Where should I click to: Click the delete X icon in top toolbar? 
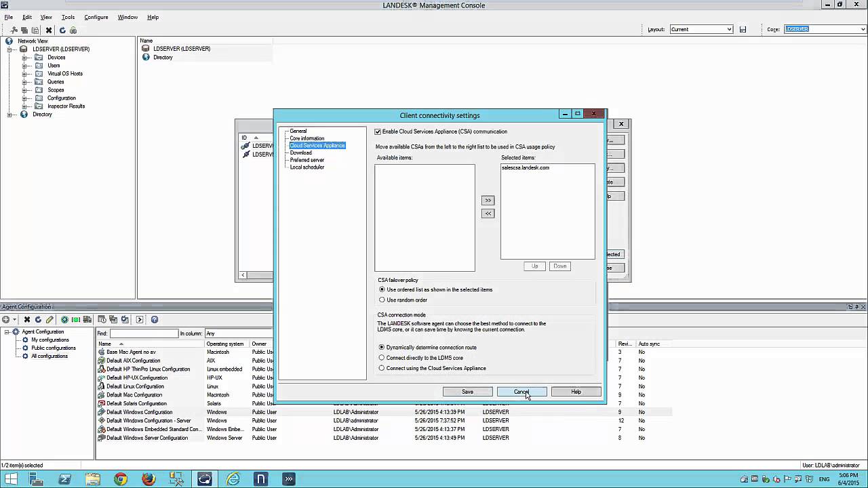[x=49, y=30]
